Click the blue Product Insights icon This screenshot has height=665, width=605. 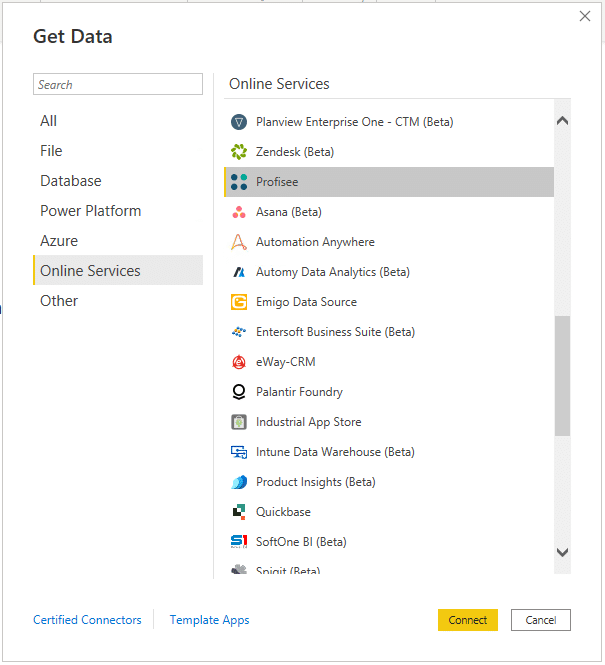coord(239,482)
